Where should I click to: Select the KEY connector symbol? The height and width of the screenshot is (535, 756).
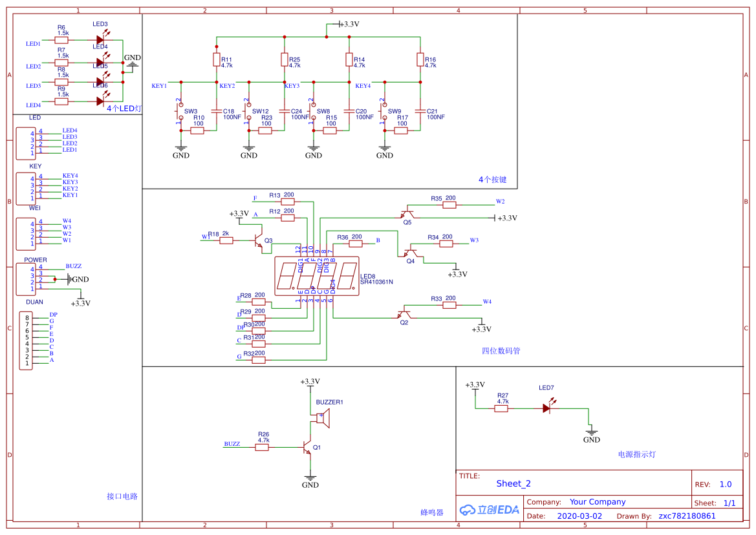click(26, 188)
